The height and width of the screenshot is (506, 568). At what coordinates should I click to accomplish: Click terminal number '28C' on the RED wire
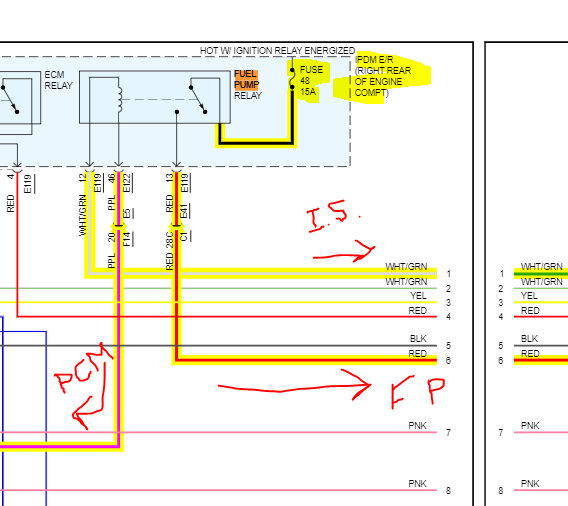(170, 240)
